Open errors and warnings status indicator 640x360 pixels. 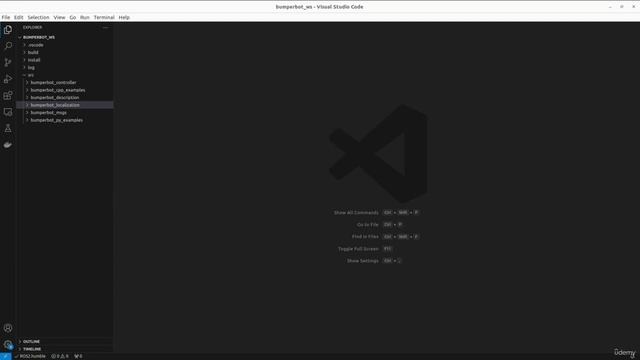60,356
